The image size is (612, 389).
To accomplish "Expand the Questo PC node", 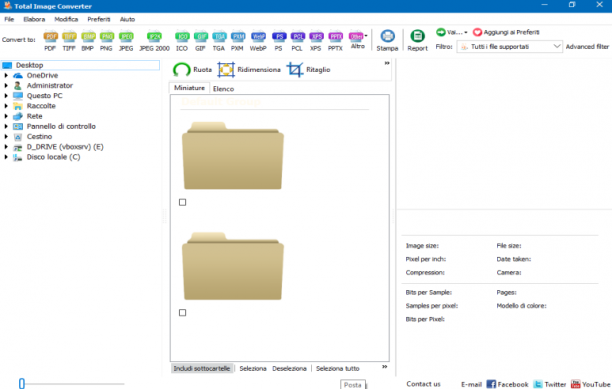I will 6,96.
